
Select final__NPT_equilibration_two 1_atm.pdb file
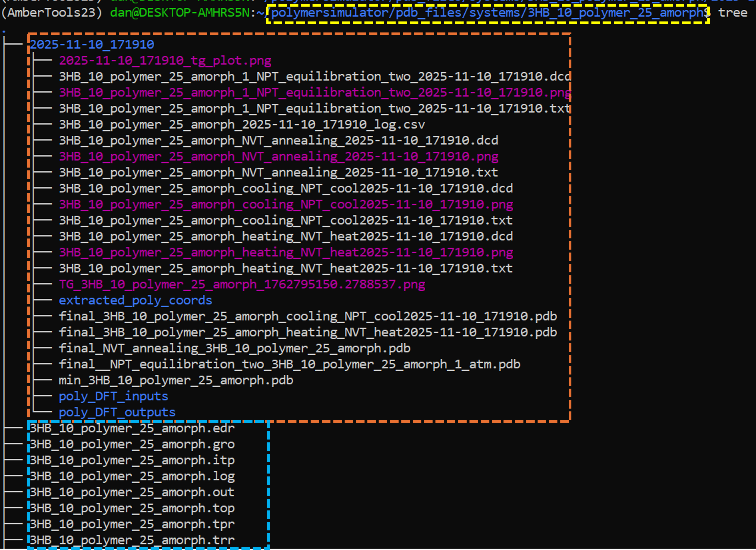[x=290, y=364]
